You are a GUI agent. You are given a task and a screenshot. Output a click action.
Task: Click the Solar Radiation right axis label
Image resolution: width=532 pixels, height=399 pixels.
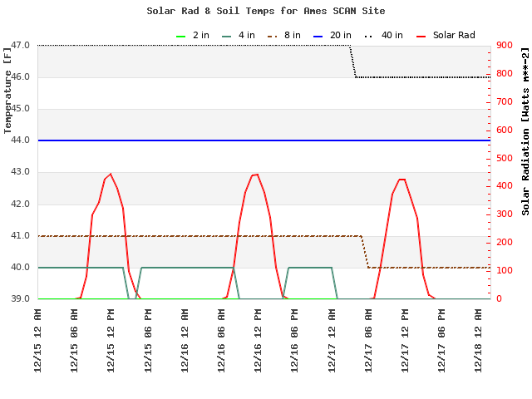(x=525, y=131)
